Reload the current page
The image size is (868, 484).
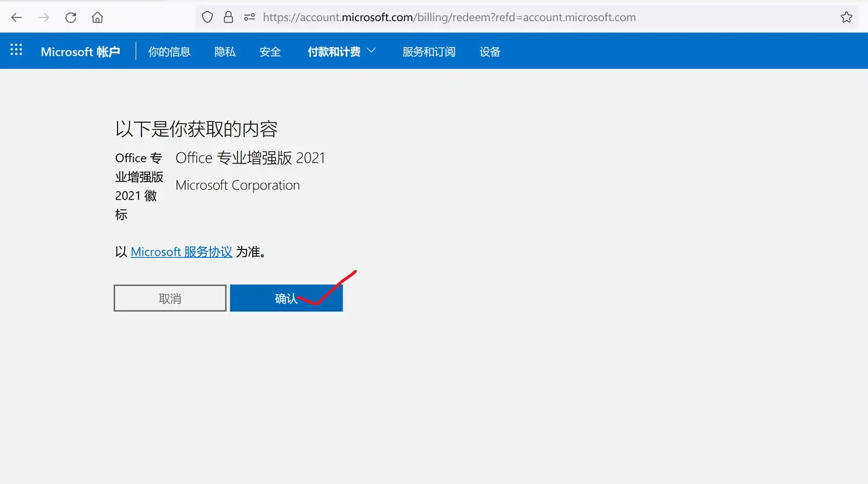(x=71, y=17)
